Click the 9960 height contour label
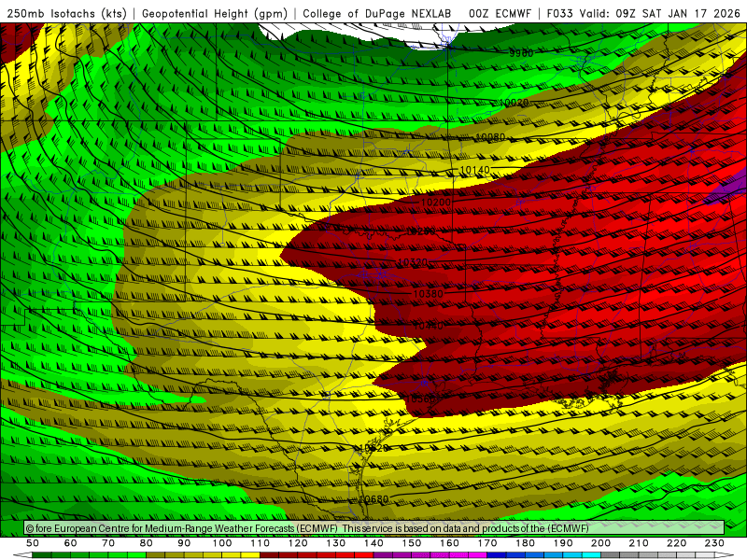This screenshot has width=747, height=560. pos(521,53)
